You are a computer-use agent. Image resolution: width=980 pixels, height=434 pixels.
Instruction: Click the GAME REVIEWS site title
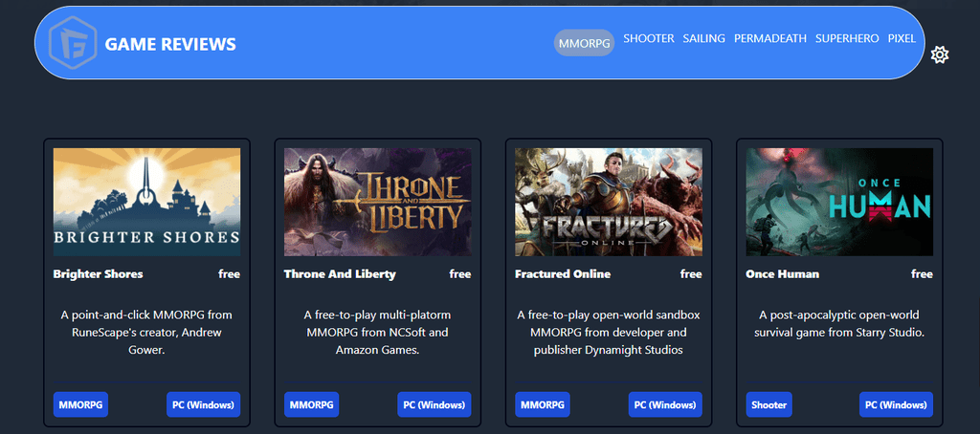170,44
